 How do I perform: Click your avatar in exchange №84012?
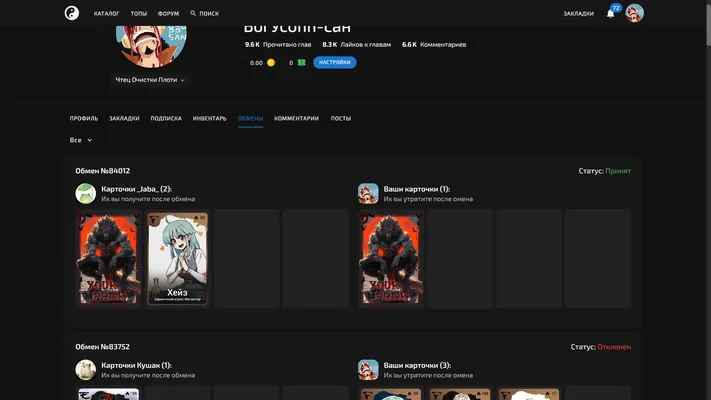368,193
